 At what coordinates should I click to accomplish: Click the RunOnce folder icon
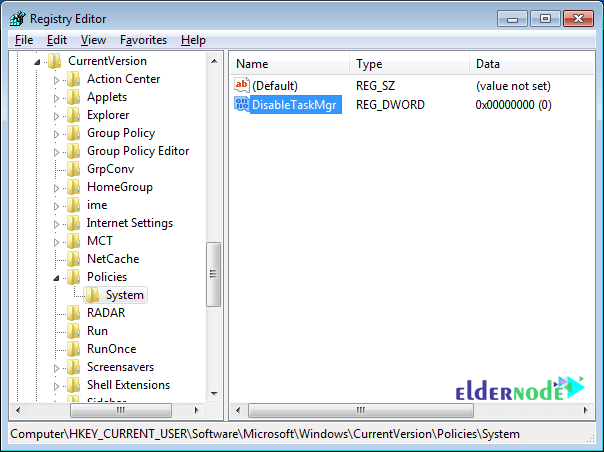(x=73, y=349)
